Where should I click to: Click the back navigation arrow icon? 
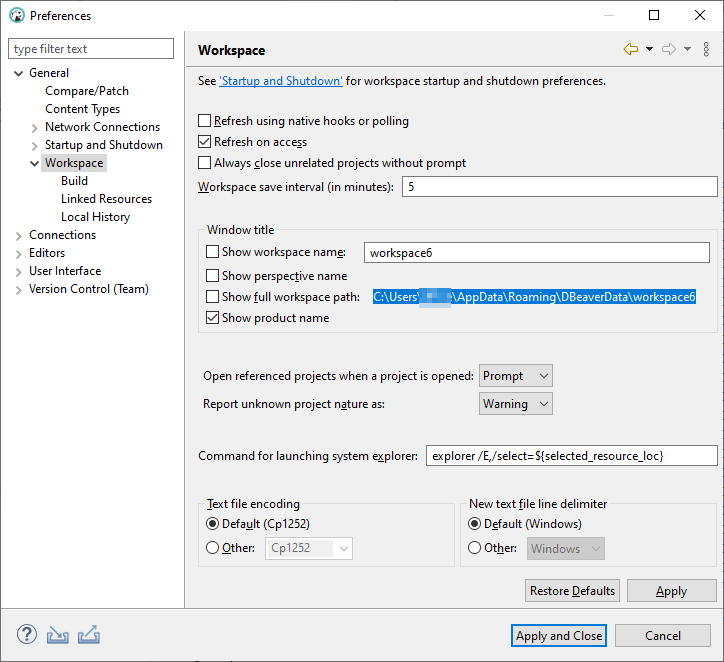pyautogui.click(x=631, y=49)
